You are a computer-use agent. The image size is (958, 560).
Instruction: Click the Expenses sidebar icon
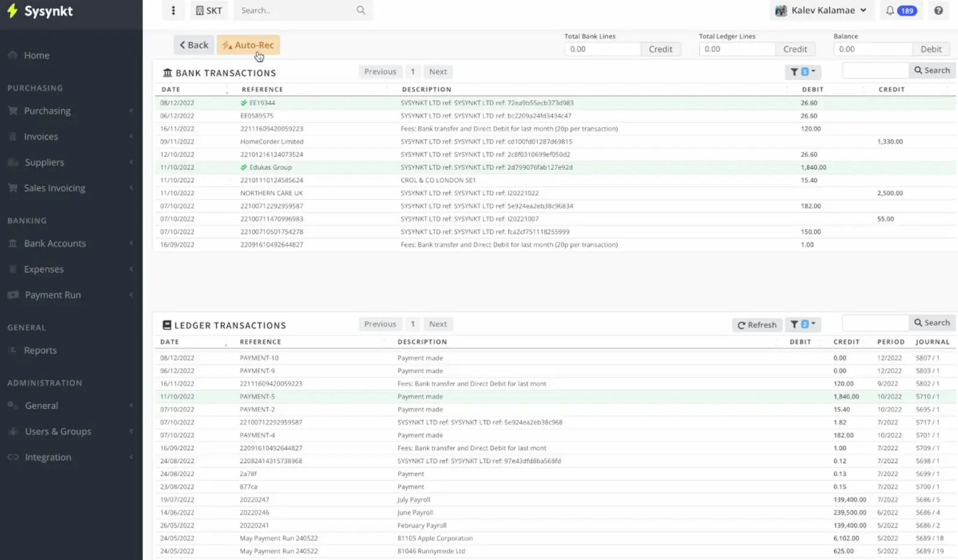(x=13, y=269)
